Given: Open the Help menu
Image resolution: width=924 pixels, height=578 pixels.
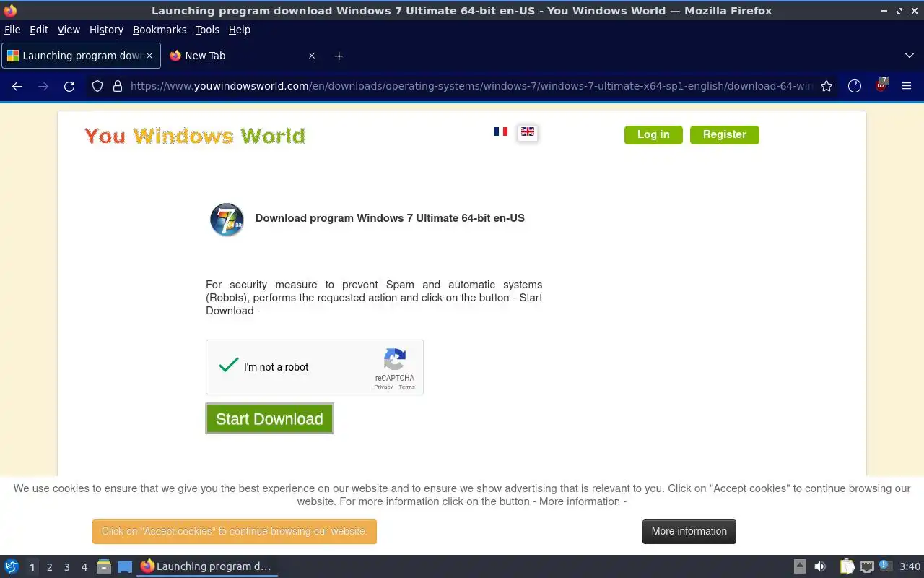Looking at the screenshot, I should point(240,30).
